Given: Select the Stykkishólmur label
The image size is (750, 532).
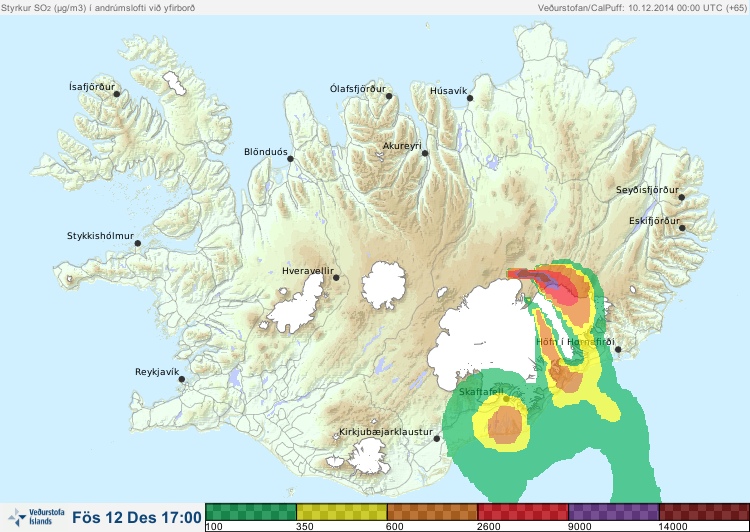Looking at the screenshot, I should (100, 236).
